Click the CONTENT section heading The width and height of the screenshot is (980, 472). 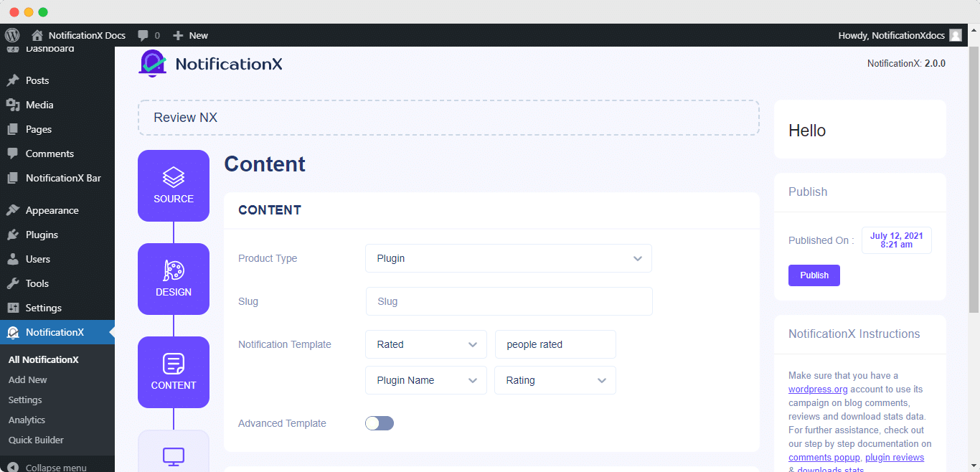pos(270,210)
